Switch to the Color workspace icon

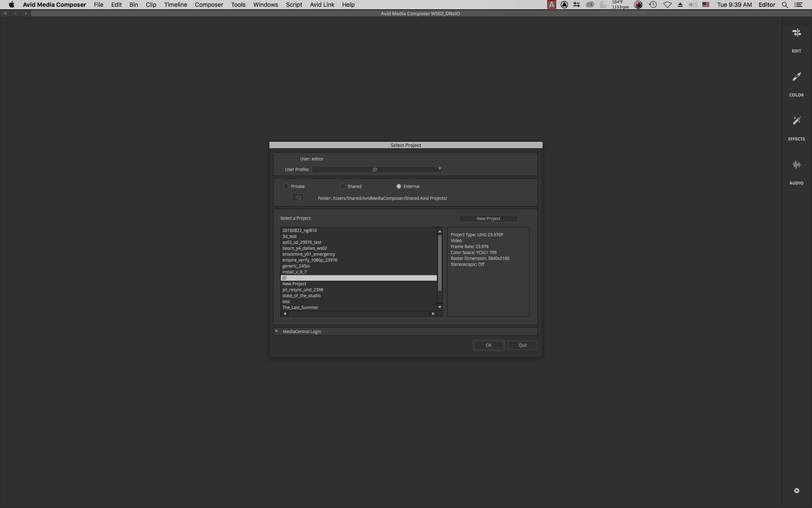(x=796, y=77)
